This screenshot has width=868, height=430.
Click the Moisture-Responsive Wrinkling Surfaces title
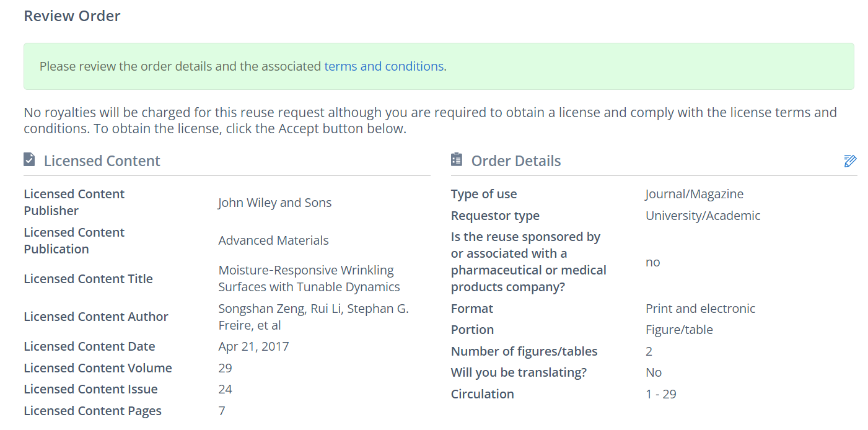pyautogui.click(x=309, y=279)
